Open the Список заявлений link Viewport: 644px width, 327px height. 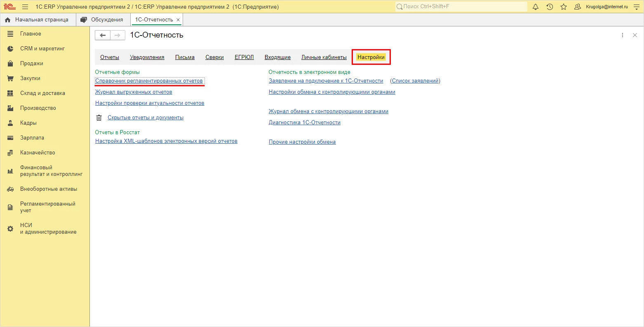(415, 81)
